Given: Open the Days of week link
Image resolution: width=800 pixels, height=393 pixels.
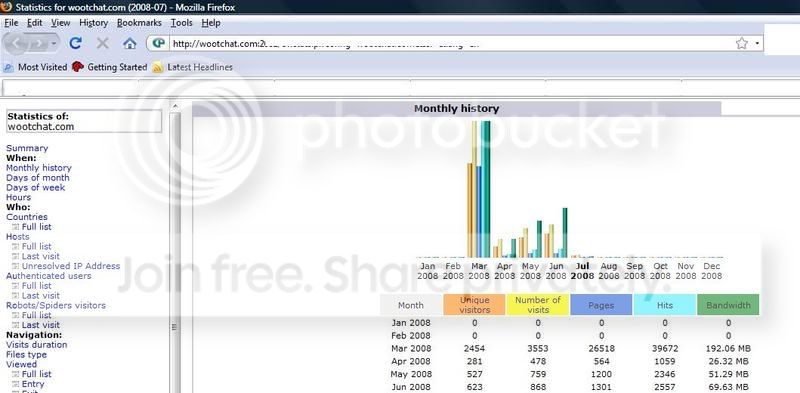Looking at the screenshot, I should coord(36,187).
